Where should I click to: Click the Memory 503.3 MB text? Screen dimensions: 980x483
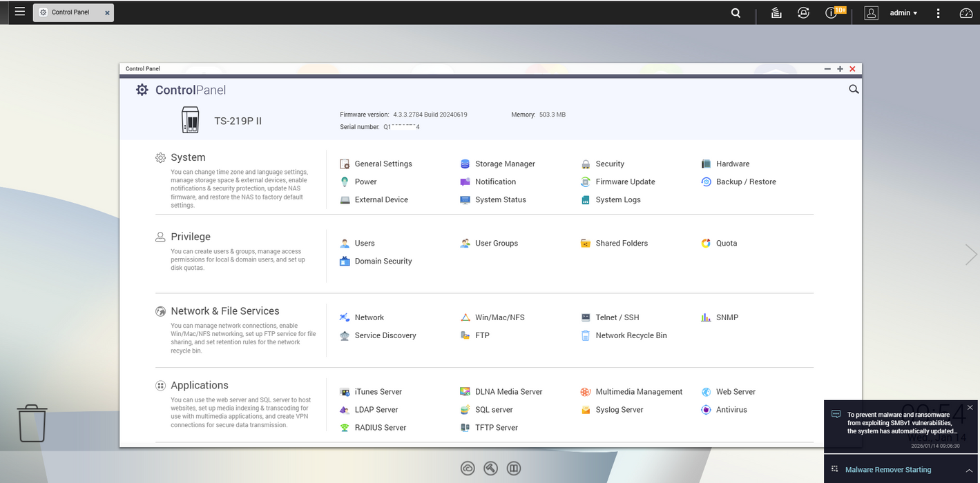point(538,115)
